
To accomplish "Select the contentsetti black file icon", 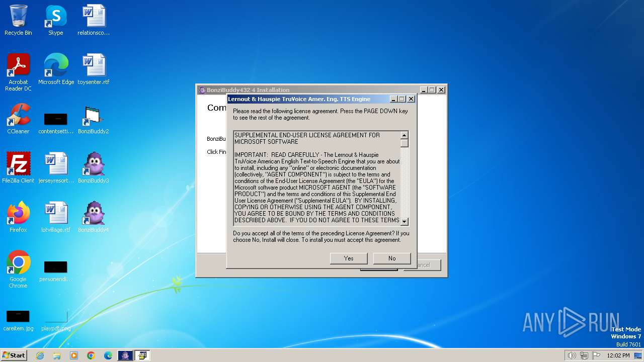I will (56, 123).
